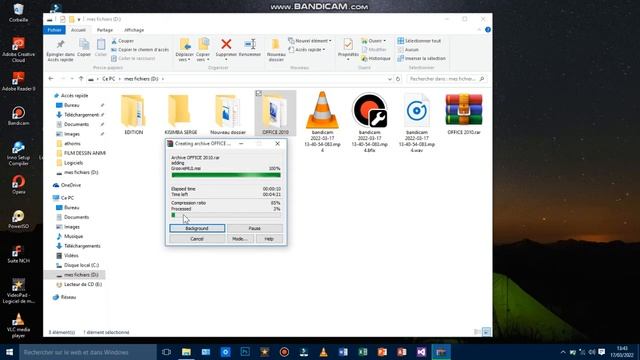Viewport: 640px width, 360px height.
Task: Collapse the ribbon with the chevron
Action: click(x=479, y=30)
